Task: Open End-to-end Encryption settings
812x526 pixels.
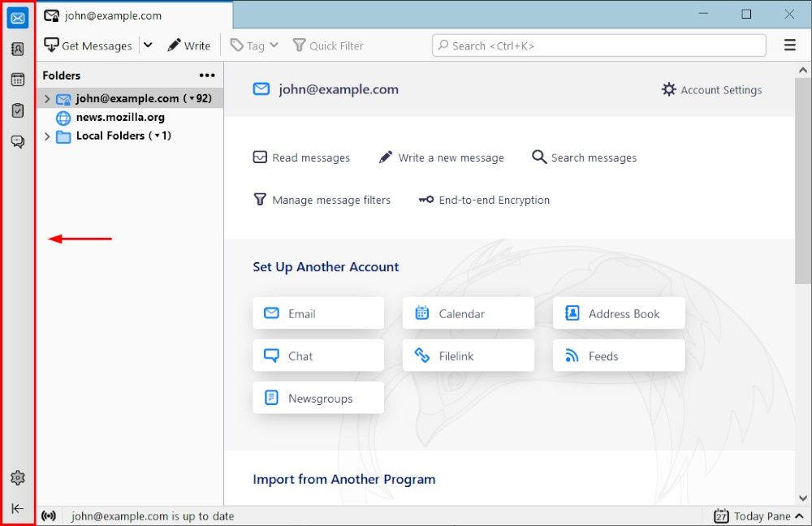Action: point(484,200)
